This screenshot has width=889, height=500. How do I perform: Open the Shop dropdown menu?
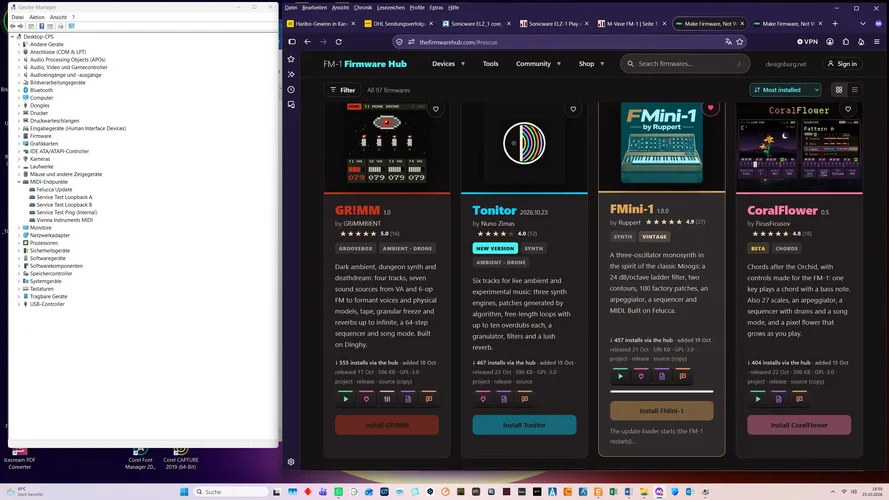(591, 63)
